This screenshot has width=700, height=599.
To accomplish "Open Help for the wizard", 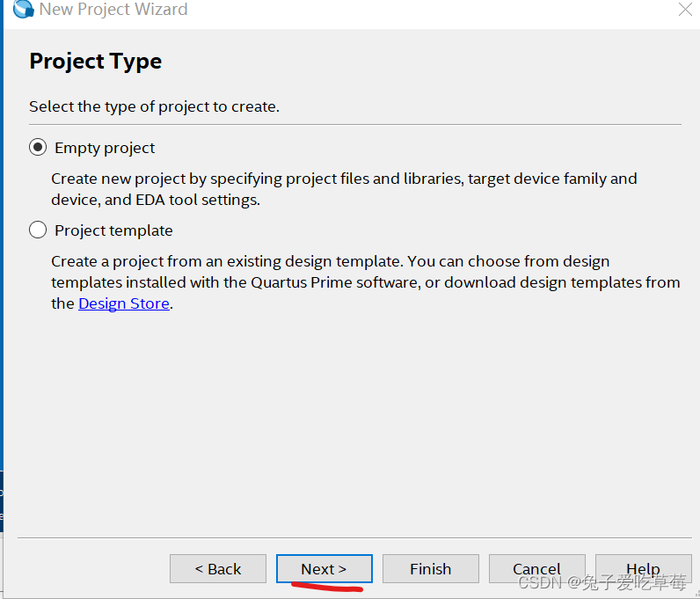I will point(644,568).
